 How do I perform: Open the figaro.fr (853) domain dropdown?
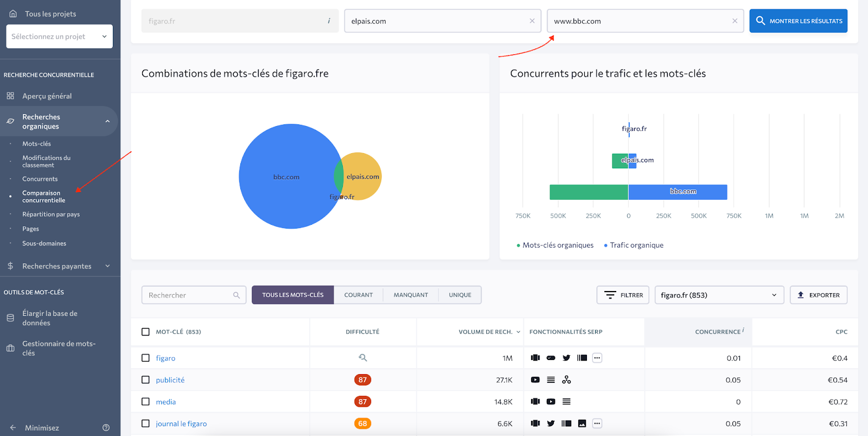click(x=719, y=295)
